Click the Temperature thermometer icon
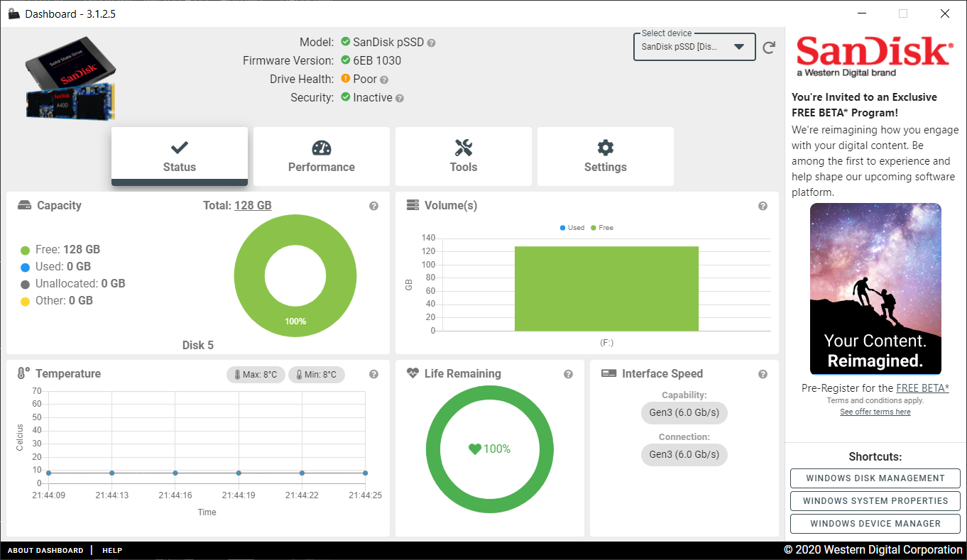The width and height of the screenshot is (967, 560). 23,373
